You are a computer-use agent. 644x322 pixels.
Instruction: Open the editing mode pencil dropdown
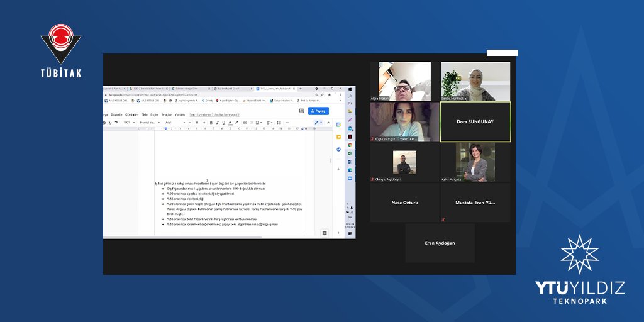pos(319,123)
